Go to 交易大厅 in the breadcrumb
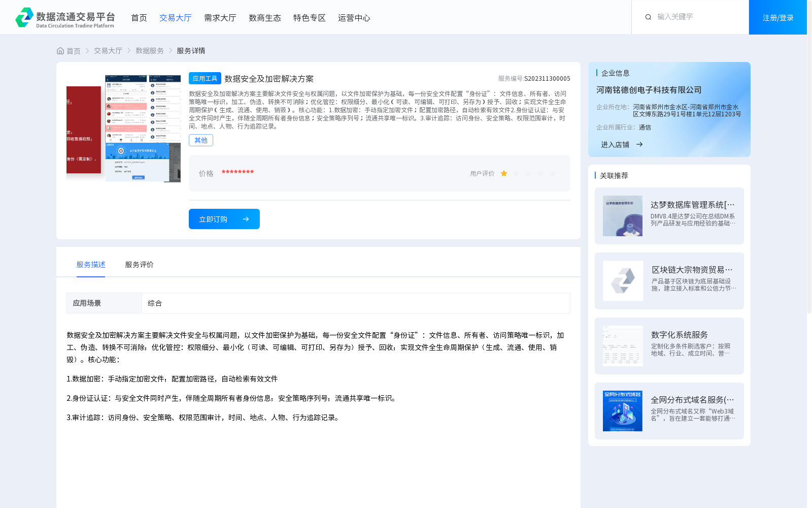 pyautogui.click(x=108, y=51)
